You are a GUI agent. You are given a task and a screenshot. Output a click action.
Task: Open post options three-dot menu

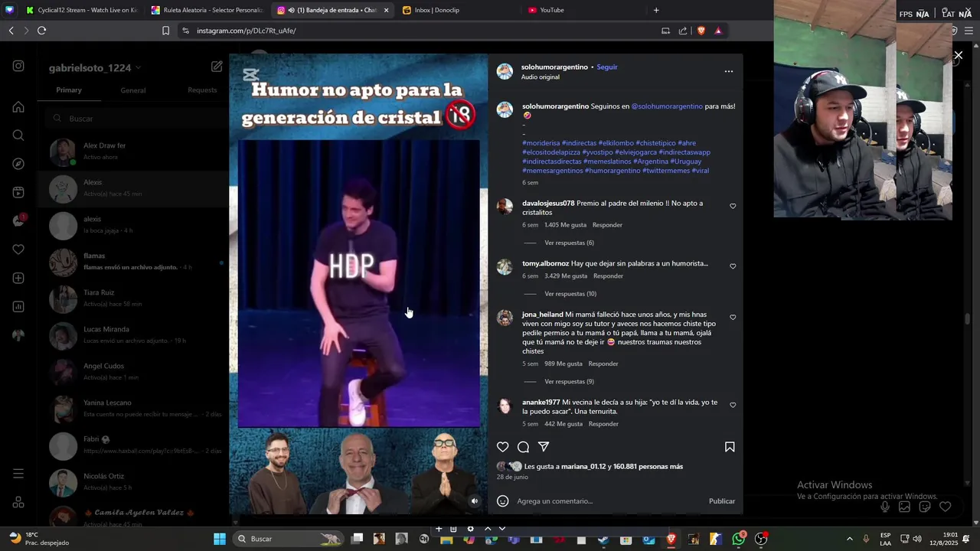pyautogui.click(x=729, y=71)
